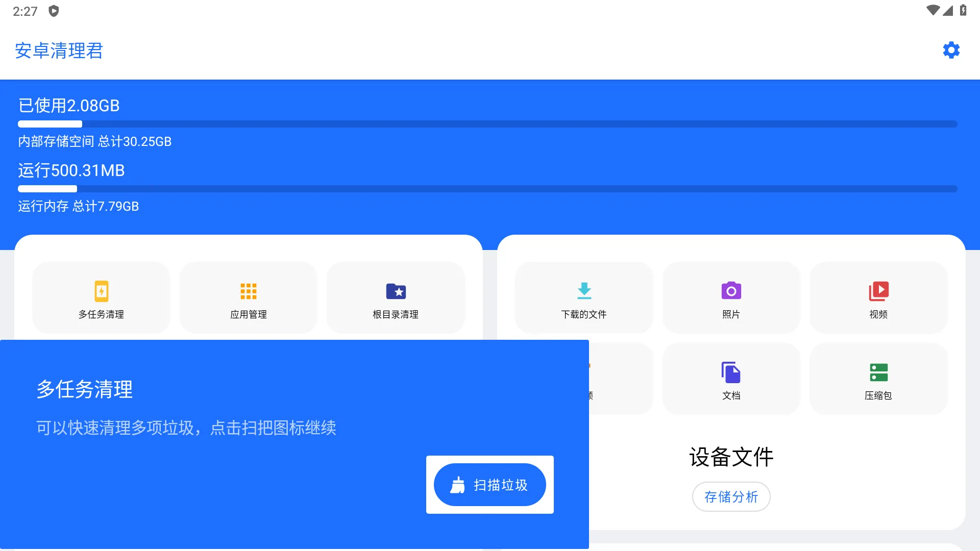Tap the multitask cleanup phone icon
This screenshot has width=980, height=551.
(x=101, y=291)
